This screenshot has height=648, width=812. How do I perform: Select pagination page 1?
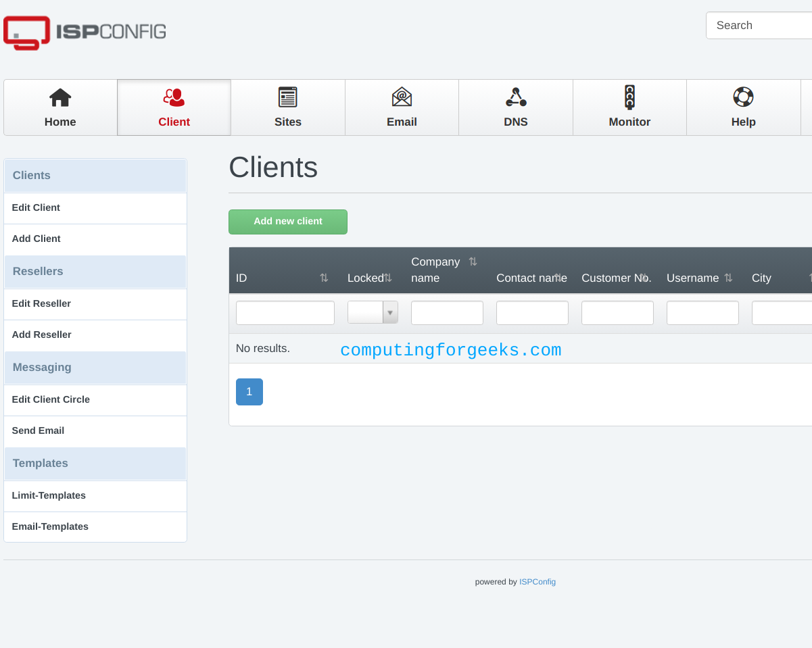(x=249, y=392)
